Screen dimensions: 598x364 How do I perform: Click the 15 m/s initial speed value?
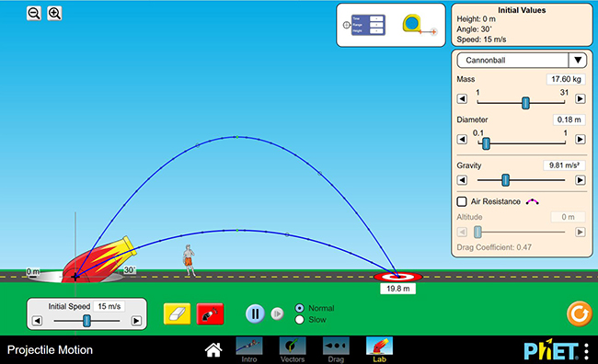(109, 306)
